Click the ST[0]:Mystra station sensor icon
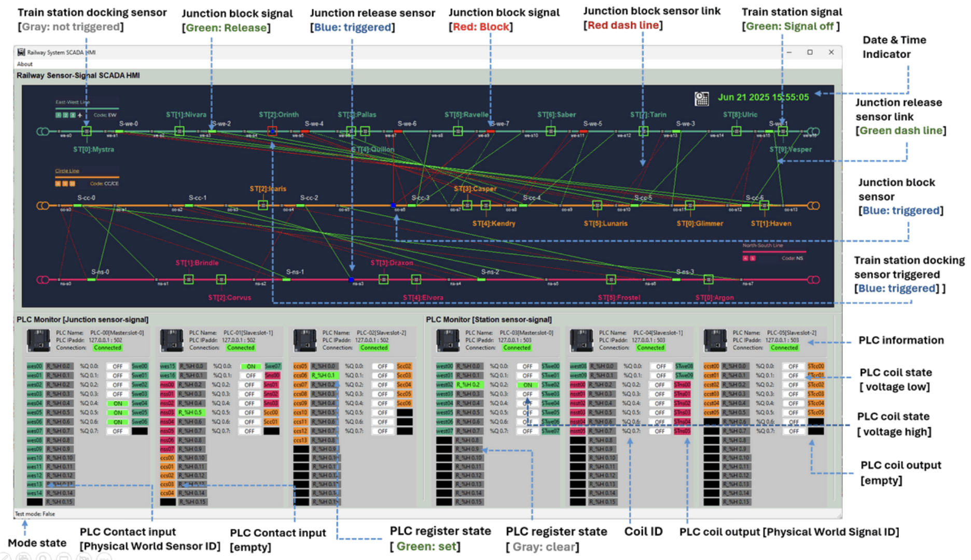 87,131
